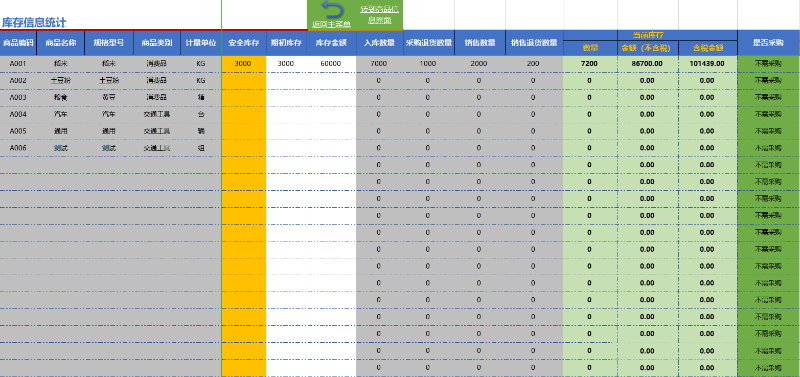Select the 期初库存 header cell

[286, 43]
